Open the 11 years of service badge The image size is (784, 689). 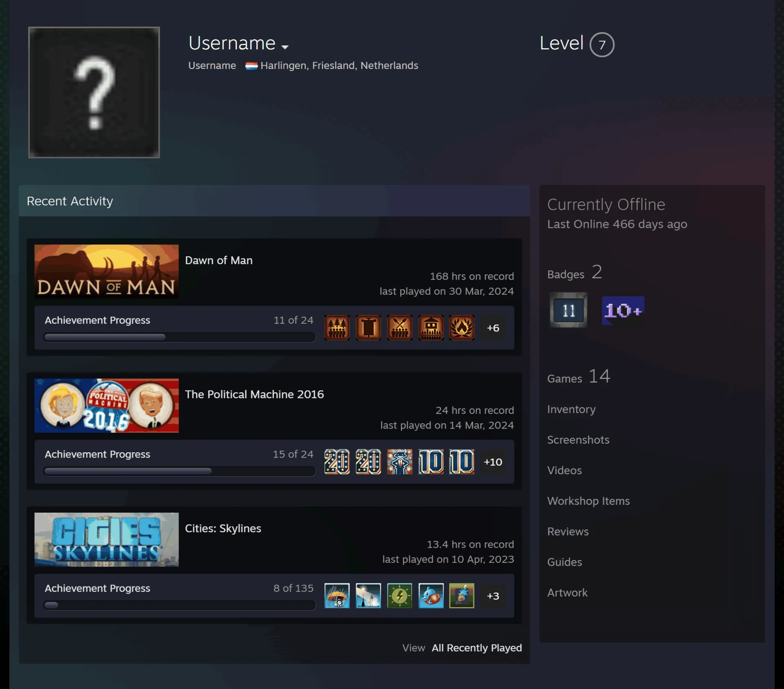pyautogui.click(x=568, y=310)
